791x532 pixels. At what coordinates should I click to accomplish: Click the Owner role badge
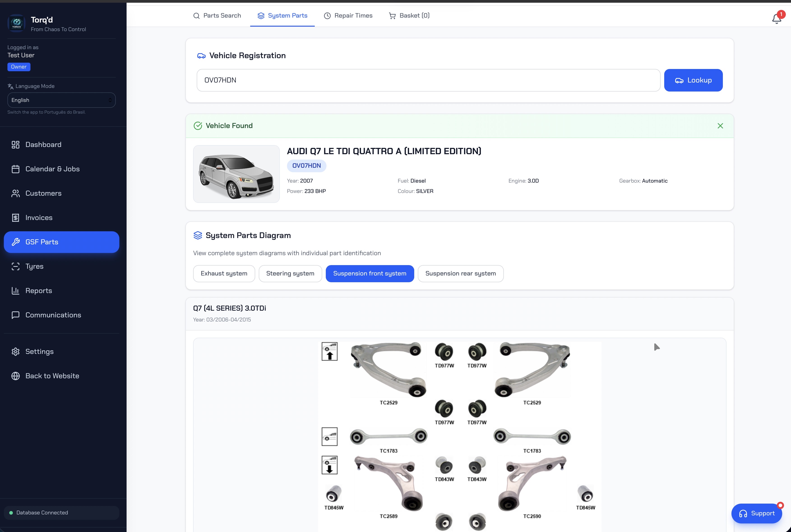(x=19, y=67)
